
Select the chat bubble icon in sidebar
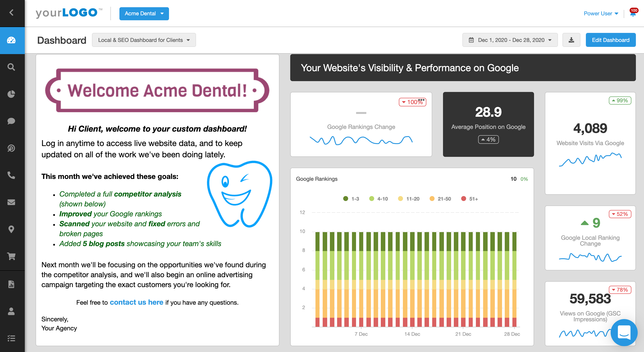[11, 121]
